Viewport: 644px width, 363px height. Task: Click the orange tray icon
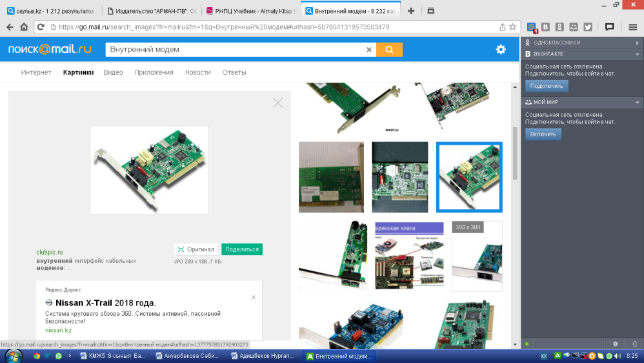coord(592,356)
